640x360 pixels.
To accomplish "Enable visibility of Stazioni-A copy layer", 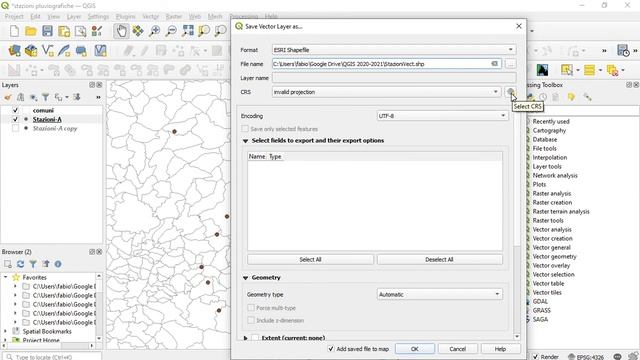I will (16, 128).
